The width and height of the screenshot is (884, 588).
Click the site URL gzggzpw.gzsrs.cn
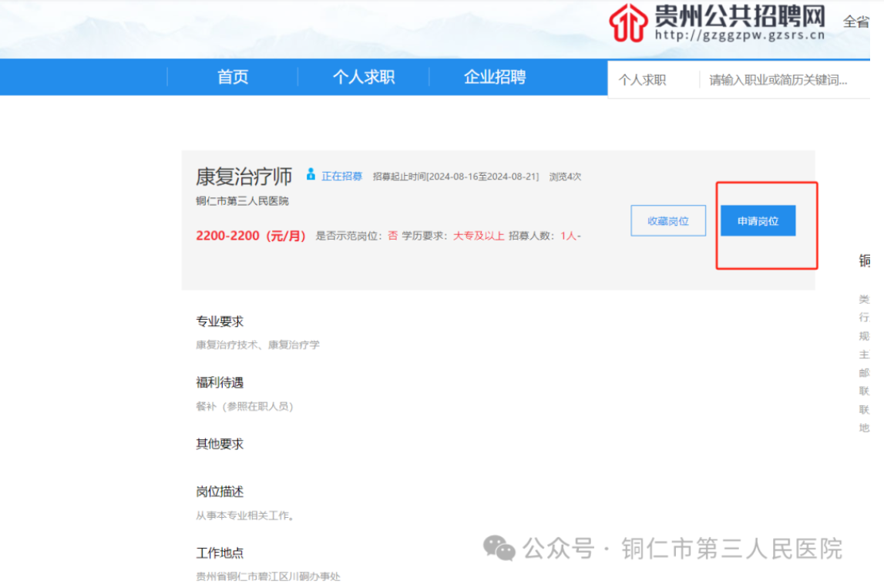tap(739, 35)
